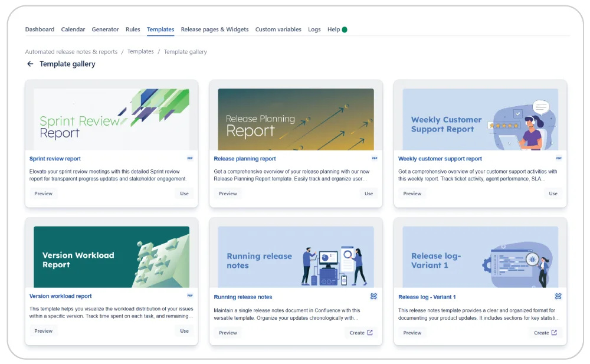Screen dimensions: 590x364
Task: Create from the Running release notes template
Action: tap(360, 333)
